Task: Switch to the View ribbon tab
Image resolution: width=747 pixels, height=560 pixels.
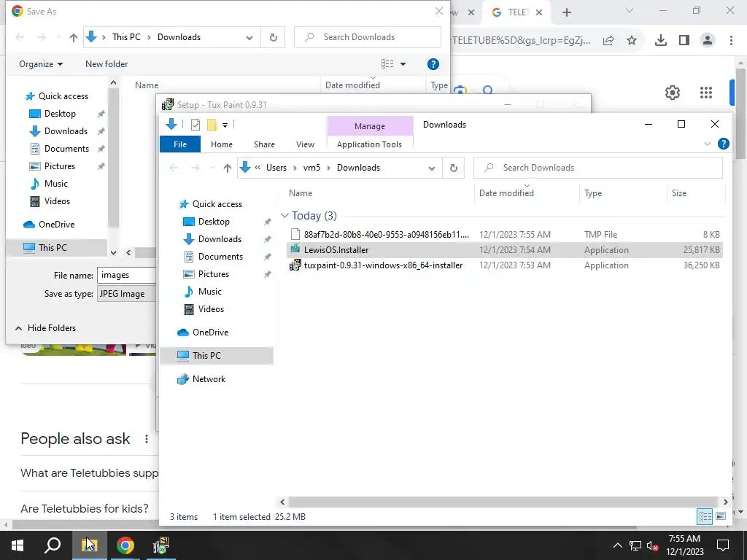Action: [x=305, y=144]
